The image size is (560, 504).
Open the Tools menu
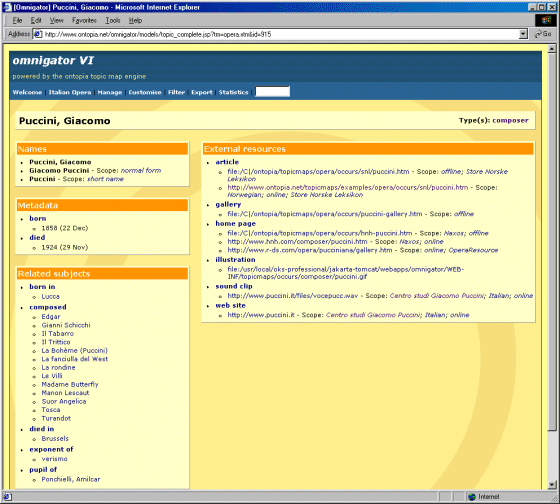[x=113, y=20]
